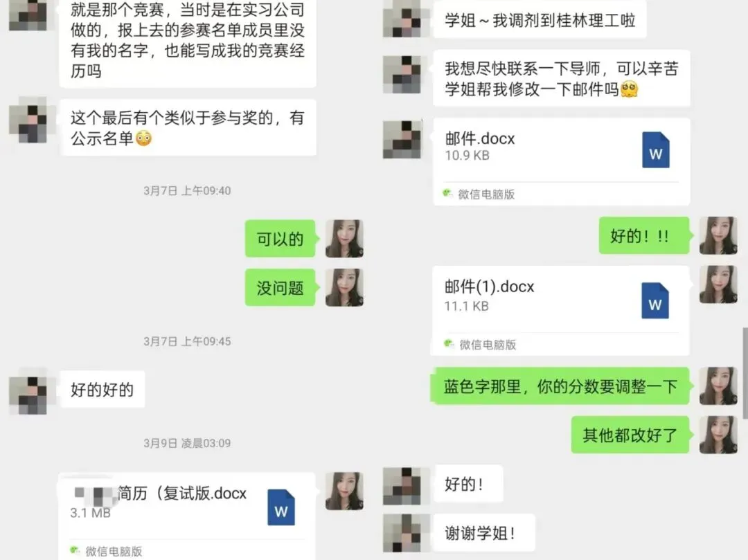Open the 邮件(1).docx 11.1 KB attachment
This screenshot has width=748, height=560.
(x=560, y=311)
